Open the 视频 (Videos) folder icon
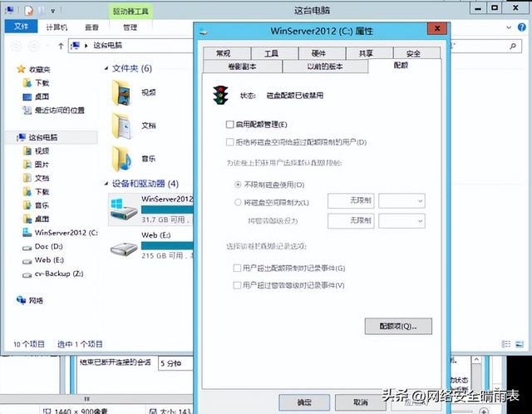The height and width of the screenshot is (414, 532). [121, 90]
